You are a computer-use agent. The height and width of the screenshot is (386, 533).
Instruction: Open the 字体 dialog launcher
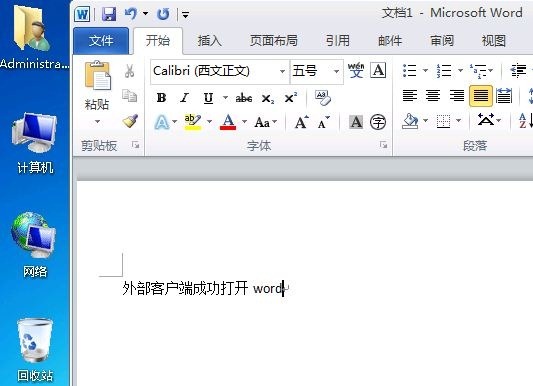[383, 145]
